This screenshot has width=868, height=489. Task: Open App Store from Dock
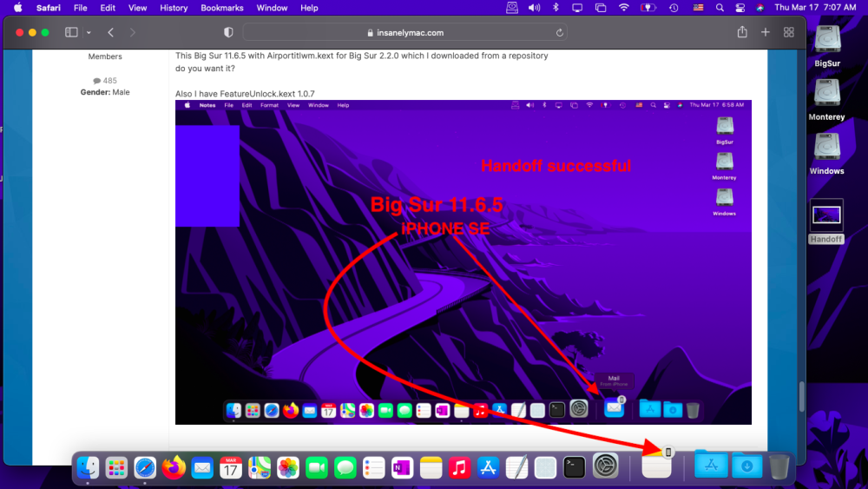pos(488,467)
